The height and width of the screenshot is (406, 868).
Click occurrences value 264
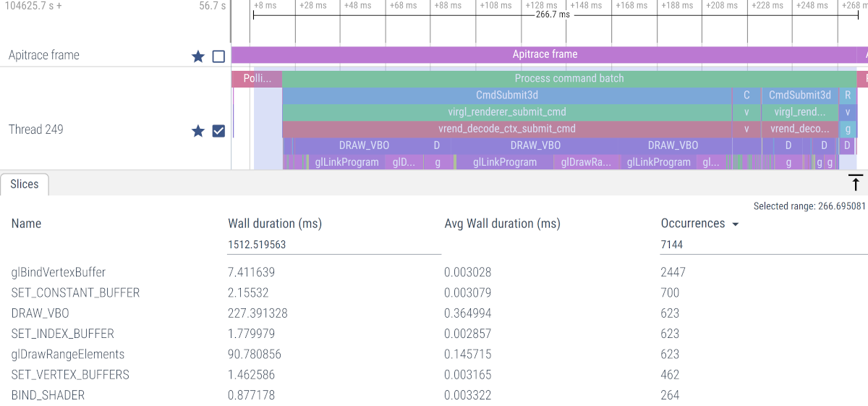[x=671, y=395]
